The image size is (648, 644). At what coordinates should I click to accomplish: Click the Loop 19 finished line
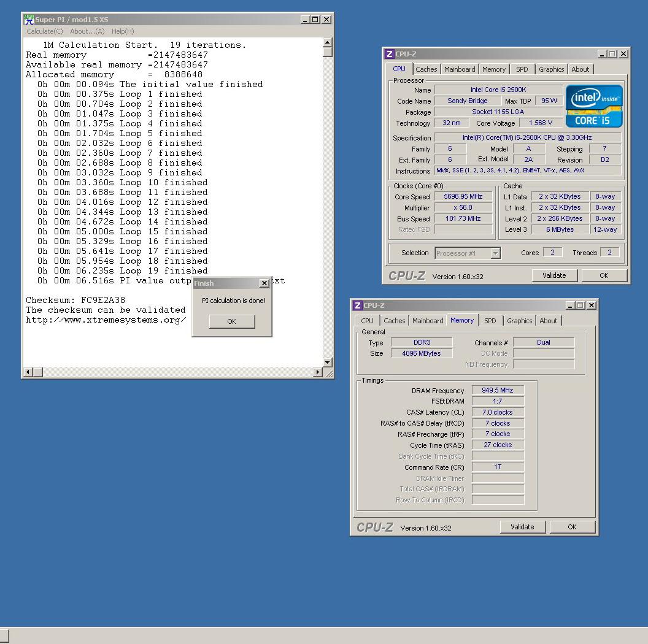122,271
